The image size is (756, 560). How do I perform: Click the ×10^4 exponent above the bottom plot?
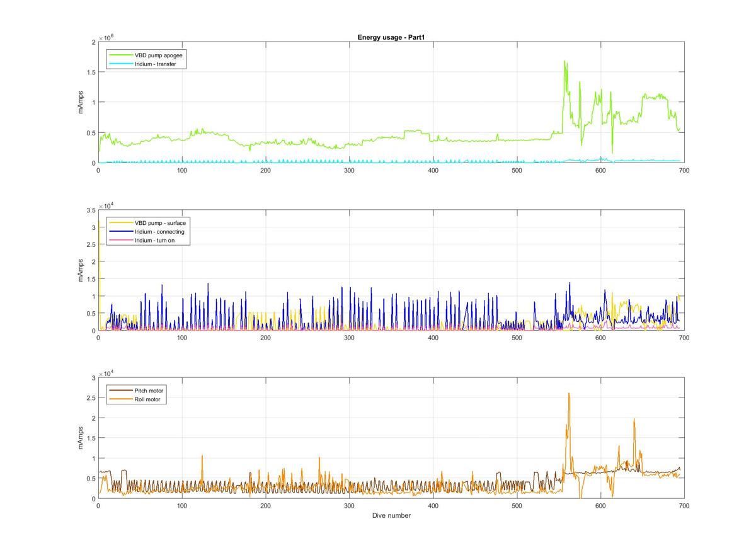coord(106,373)
